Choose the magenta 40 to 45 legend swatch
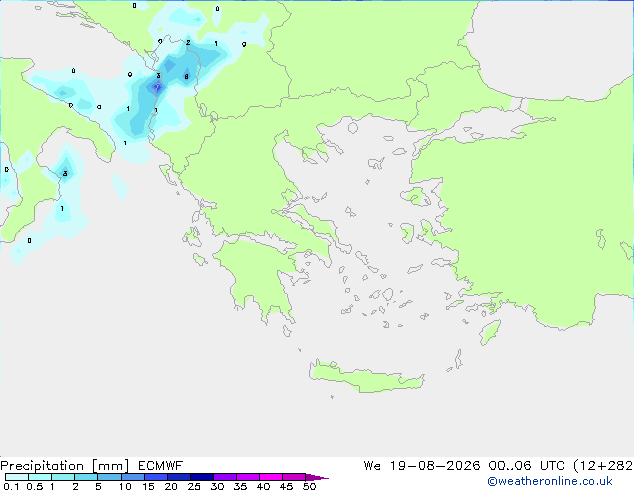This screenshot has height=490, width=634. 271,477
